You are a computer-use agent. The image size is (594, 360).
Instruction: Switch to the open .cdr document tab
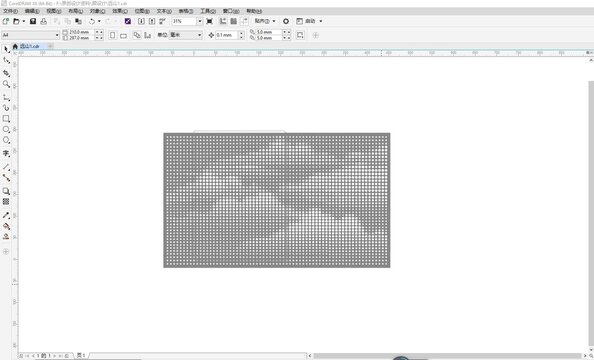pos(30,46)
